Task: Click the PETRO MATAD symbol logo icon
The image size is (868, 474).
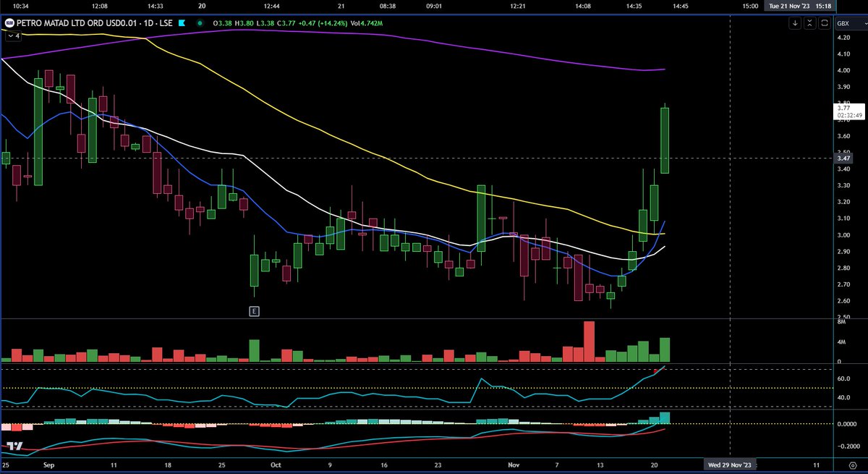Action: tap(11, 23)
